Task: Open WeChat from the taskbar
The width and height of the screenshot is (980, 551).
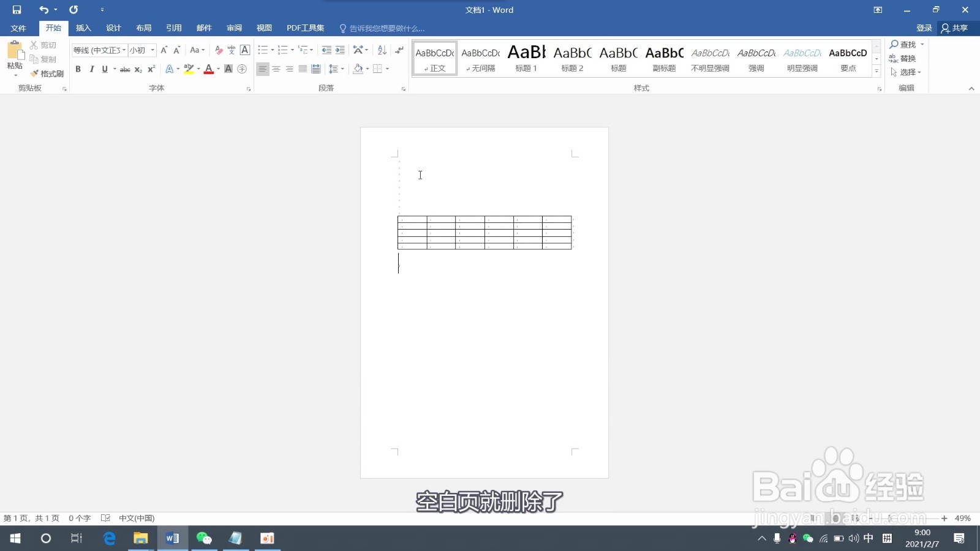Action: coord(204,538)
